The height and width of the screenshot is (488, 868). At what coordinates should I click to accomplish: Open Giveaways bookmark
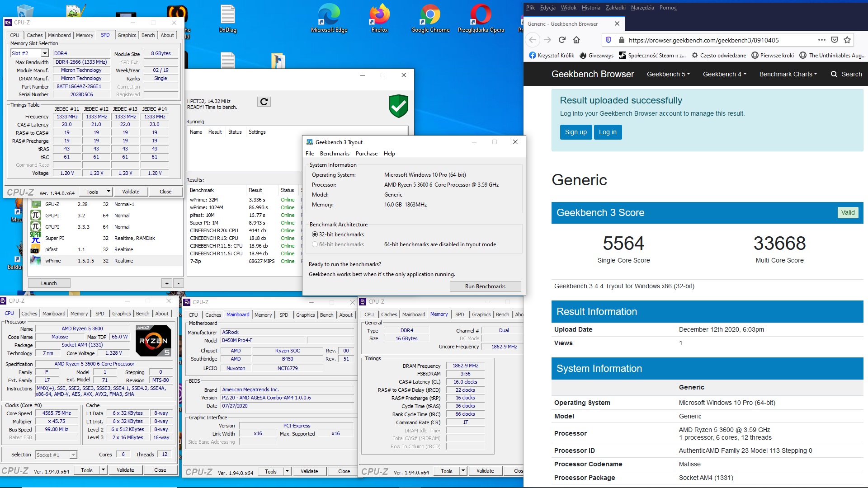coord(596,56)
